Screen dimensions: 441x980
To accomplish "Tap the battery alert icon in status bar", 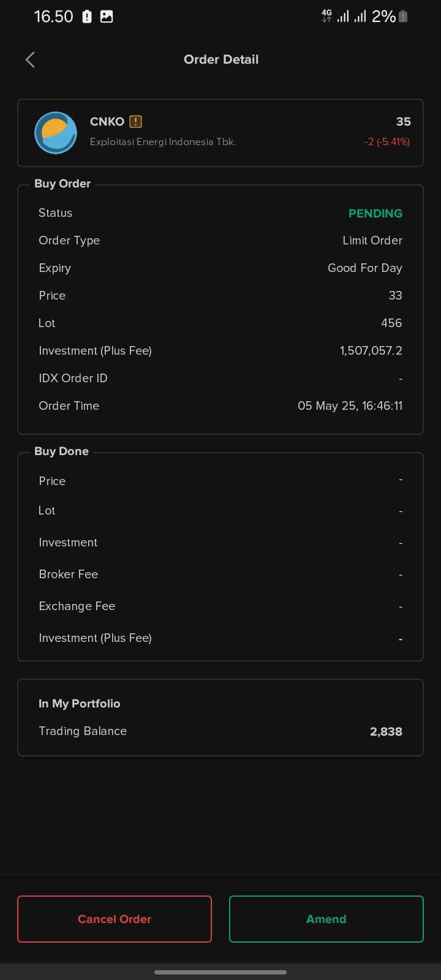I will coord(87,17).
